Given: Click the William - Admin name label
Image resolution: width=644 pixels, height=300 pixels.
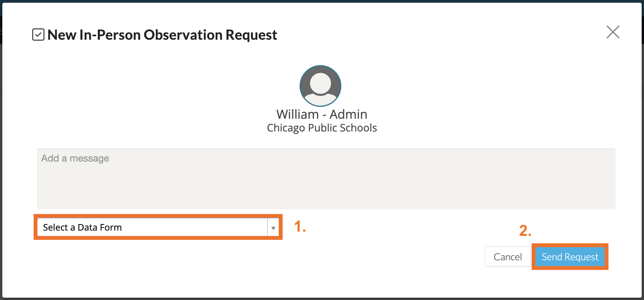Looking at the screenshot, I should (x=322, y=115).
